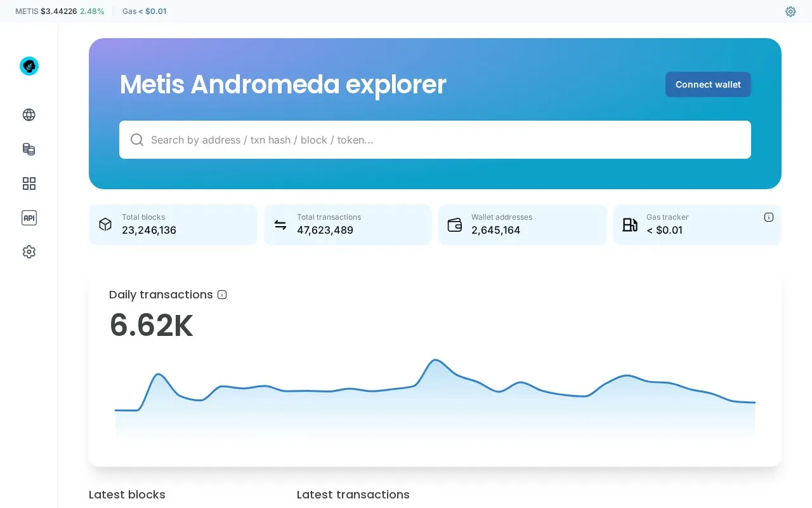Screen dimensions: 812x508
Task: Open the API sidebar icon
Action: pos(29,218)
